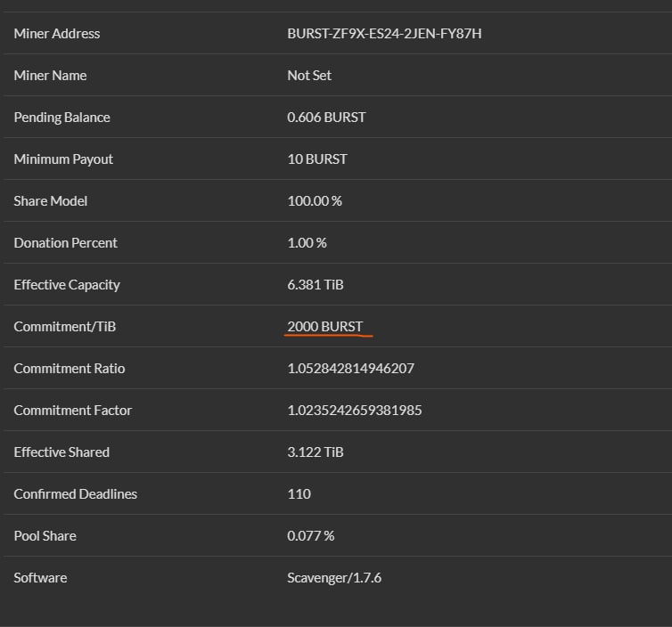Click the Scavenger/1.7.6 software value
This screenshot has height=627, width=672.
point(334,578)
